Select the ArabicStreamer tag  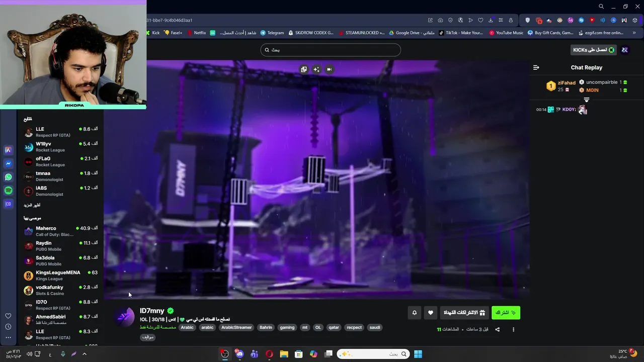(236, 327)
